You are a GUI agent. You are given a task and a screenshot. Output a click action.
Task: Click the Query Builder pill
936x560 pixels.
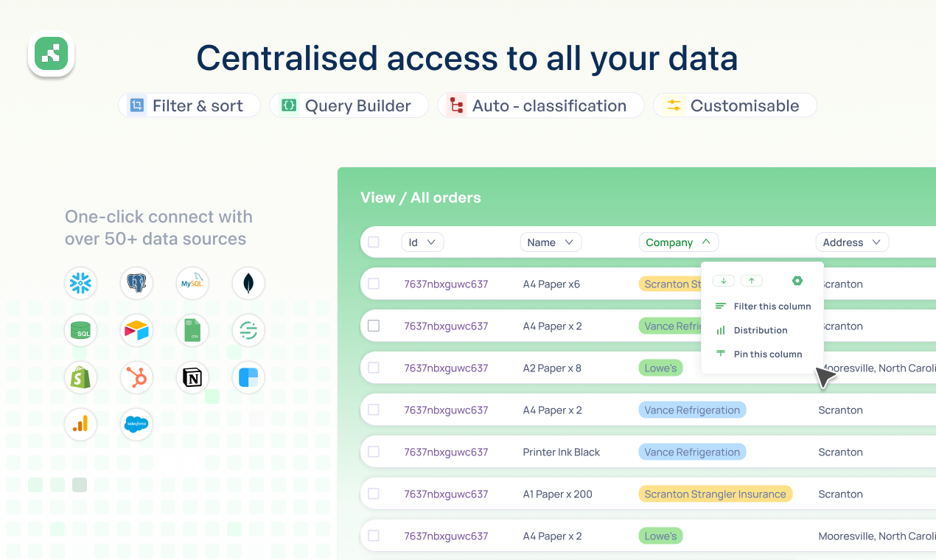point(349,105)
